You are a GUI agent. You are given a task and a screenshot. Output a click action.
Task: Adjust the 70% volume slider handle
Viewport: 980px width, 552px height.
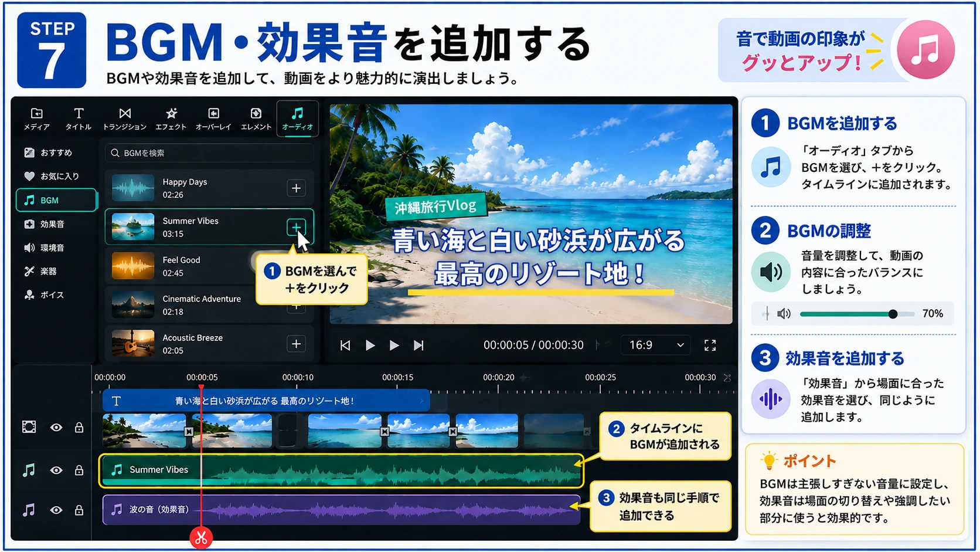pyautogui.click(x=893, y=314)
